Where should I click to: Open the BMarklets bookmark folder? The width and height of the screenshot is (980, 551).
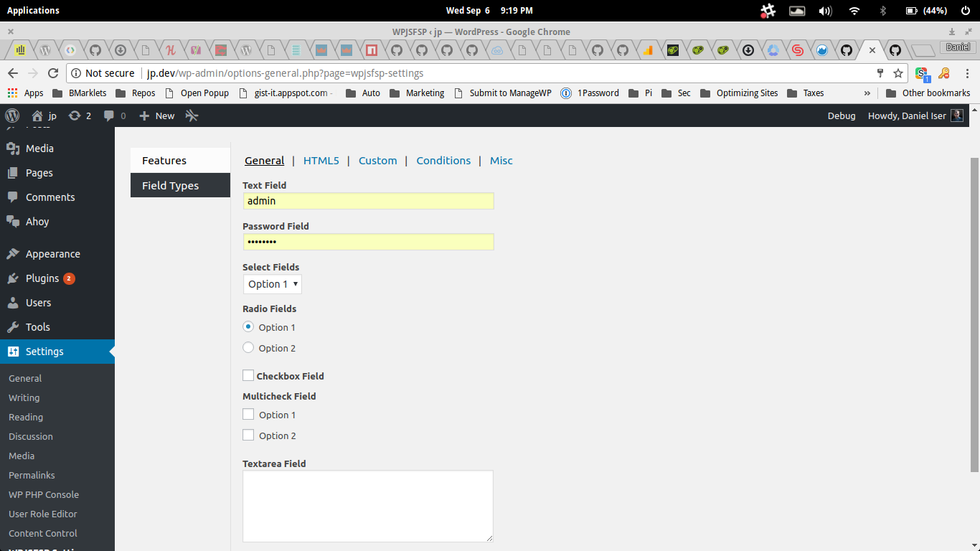click(x=79, y=93)
